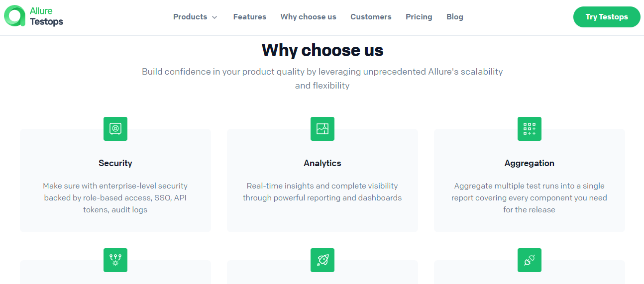Open the Blog link
Image resolution: width=644 pixels, height=284 pixels.
[x=455, y=17]
